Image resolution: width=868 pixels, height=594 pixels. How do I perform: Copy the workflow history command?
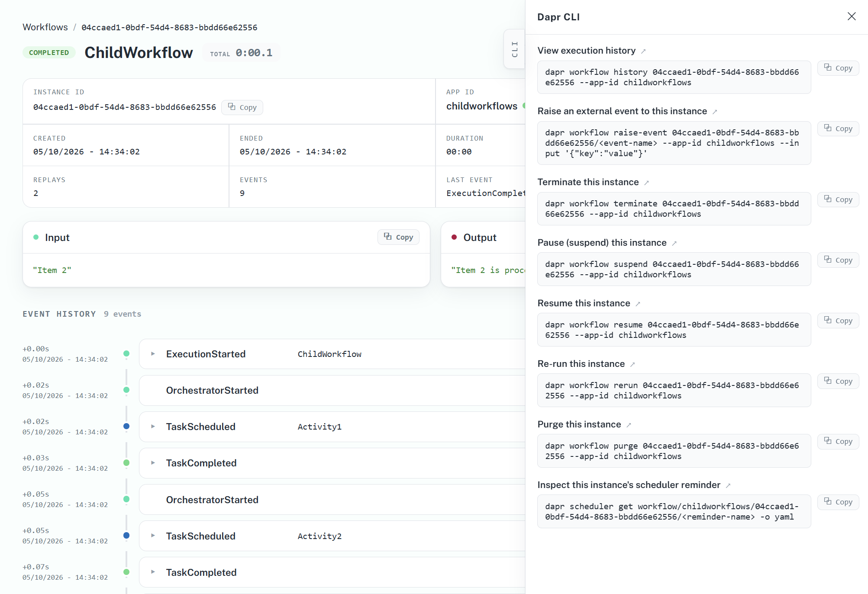point(838,68)
